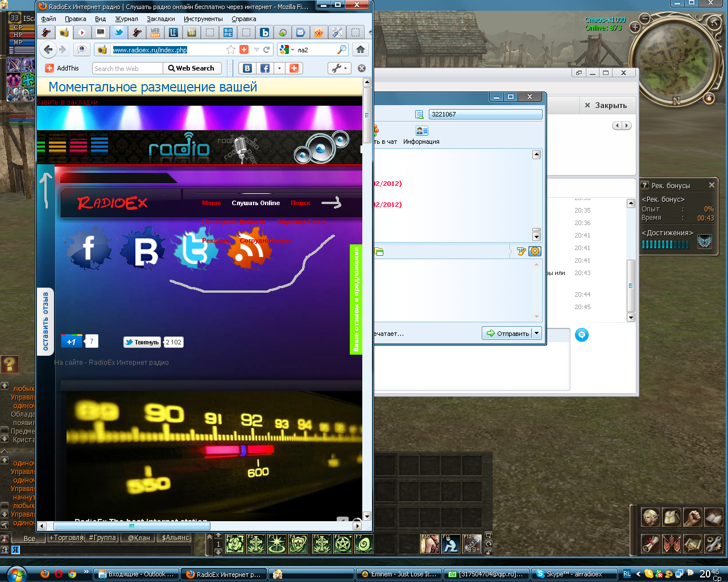
Task: Open QIP chat settings gear icon
Action: pos(535,251)
